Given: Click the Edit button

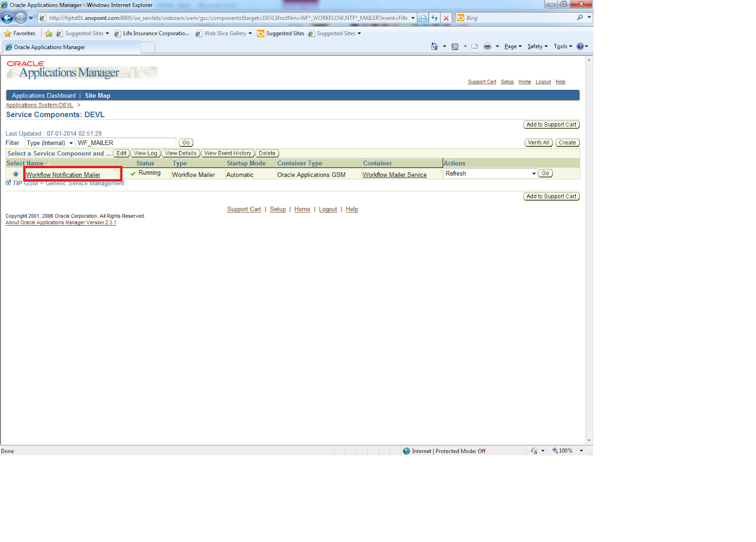Looking at the screenshot, I should [x=121, y=153].
